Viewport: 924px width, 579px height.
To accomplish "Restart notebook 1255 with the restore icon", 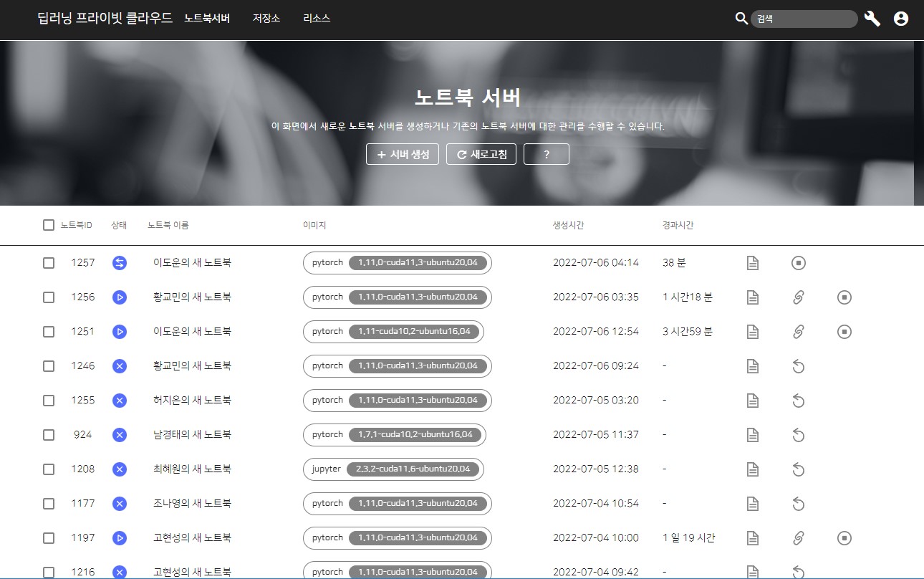I will pyautogui.click(x=799, y=401).
